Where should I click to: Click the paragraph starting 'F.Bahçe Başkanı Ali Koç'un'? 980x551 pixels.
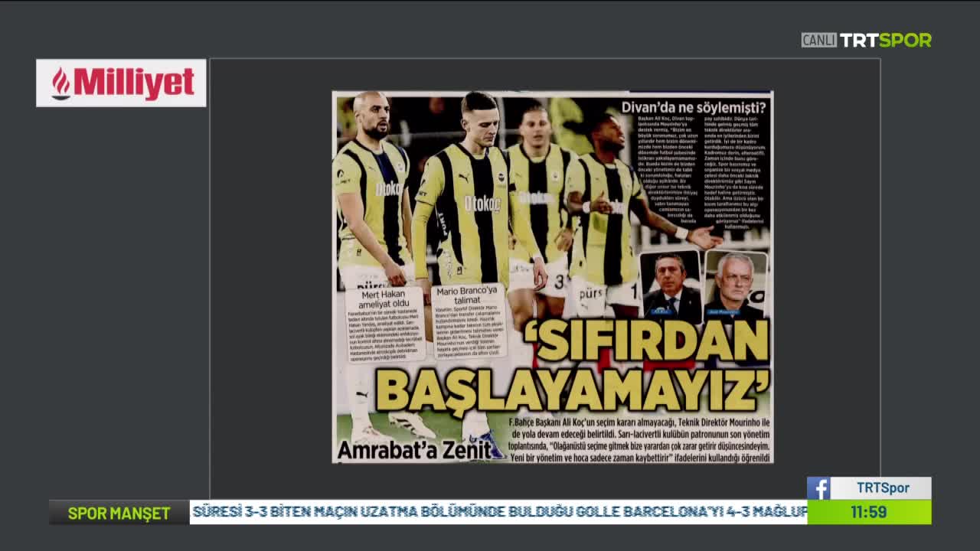(x=639, y=439)
